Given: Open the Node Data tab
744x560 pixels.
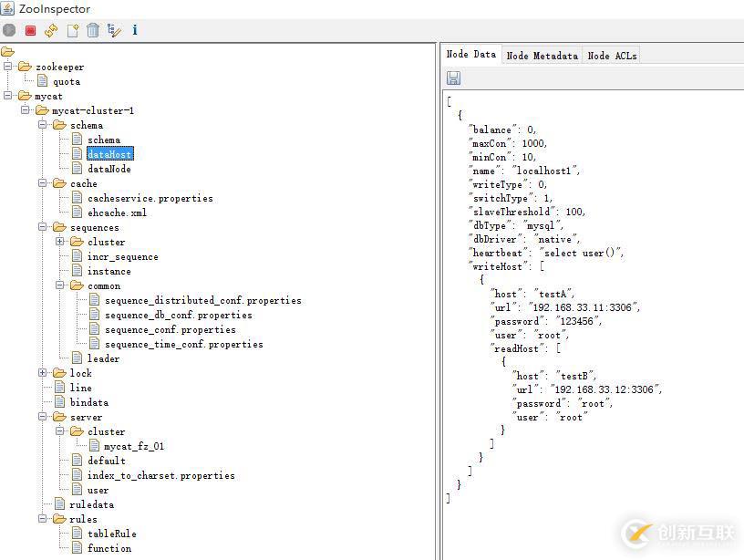Looking at the screenshot, I should pyautogui.click(x=470, y=55).
